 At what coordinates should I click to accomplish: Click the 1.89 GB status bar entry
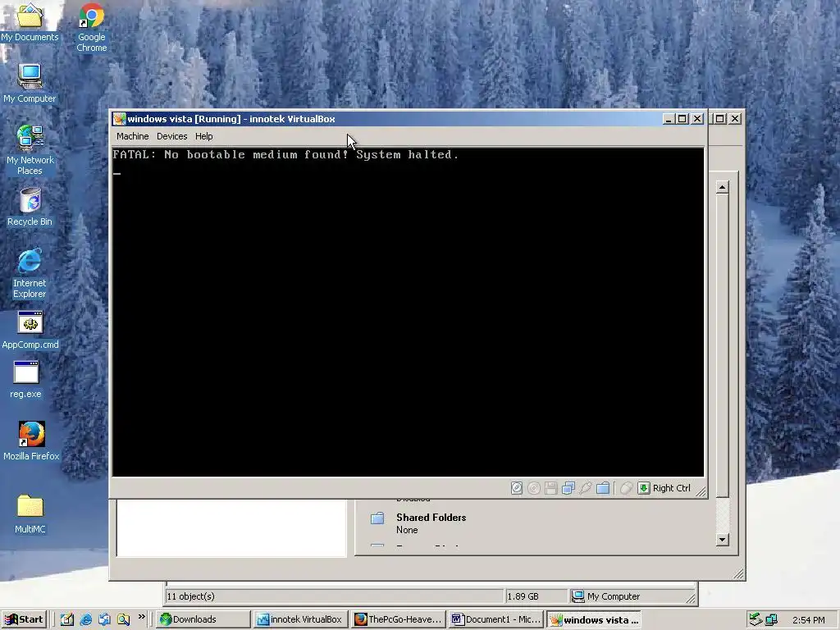pos(523,596)
